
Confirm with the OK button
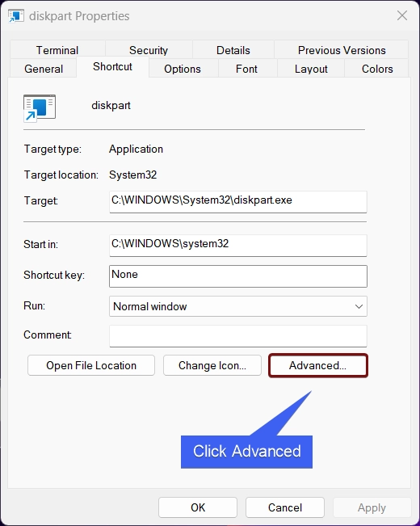click(x=198, y=507)
